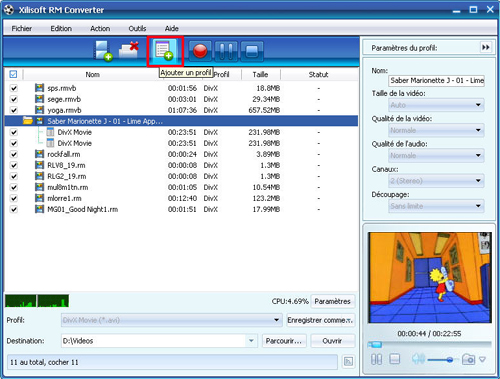Screen dimensions: 500x379
Task: Open the Qualité de l'audio dropdown
Action: (x=436, y=156)
